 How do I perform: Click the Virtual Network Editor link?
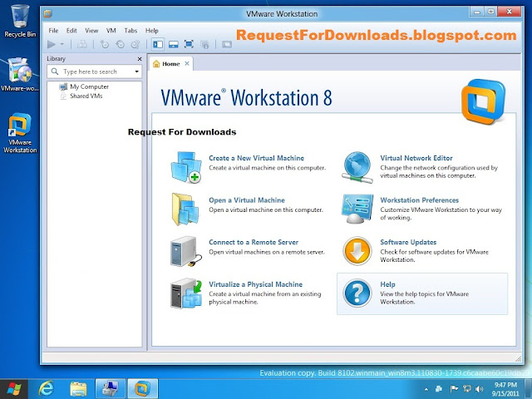click(416, 158)
